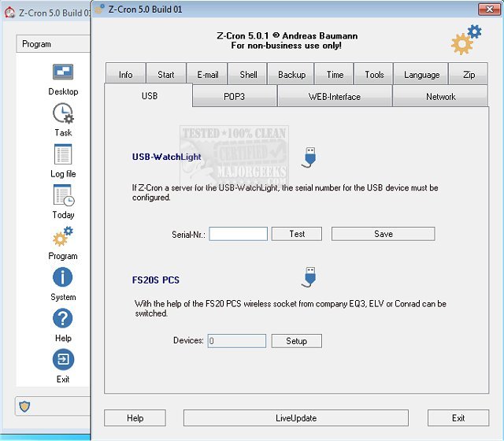Close the Z-Cron settings dialog
Screen dimensions: 504x441
pyautogui.click(x=489, y=9)
